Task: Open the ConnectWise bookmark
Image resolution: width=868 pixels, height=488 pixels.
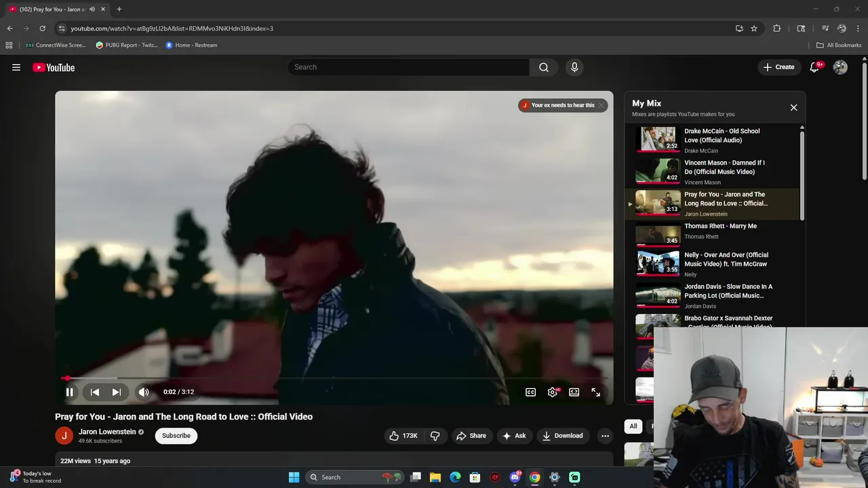Action: coord(56,45)
